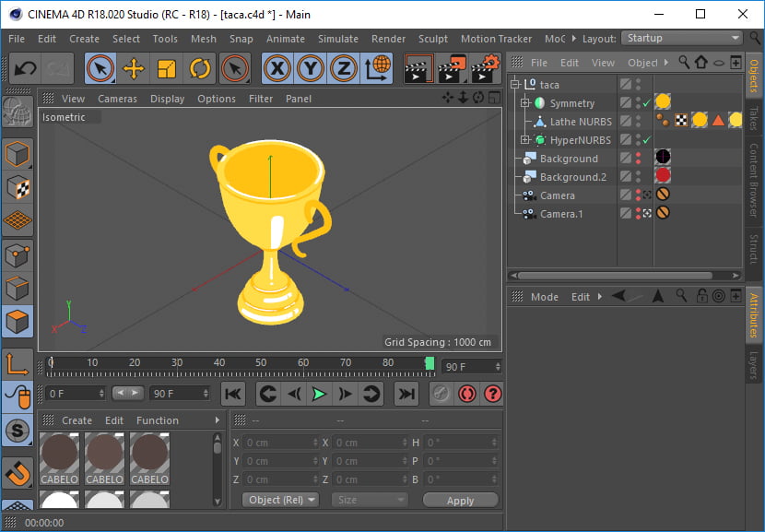The width and height of the screenshot is (765, 532).
Task: Click the Undo arrow icon
Action: click(25, 68)
